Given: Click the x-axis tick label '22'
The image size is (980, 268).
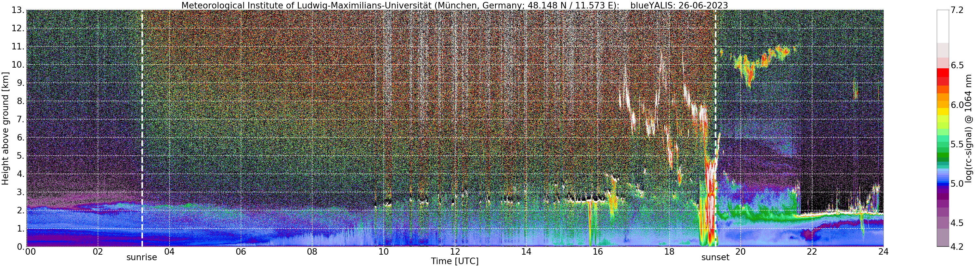Looking at the screenshot, I should coord(812,252).
